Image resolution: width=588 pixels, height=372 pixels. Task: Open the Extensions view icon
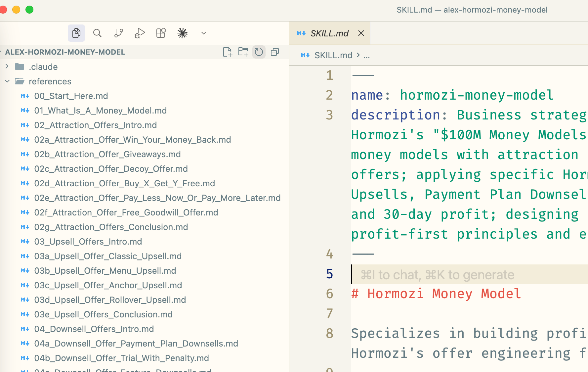click(x=161, y=33)
